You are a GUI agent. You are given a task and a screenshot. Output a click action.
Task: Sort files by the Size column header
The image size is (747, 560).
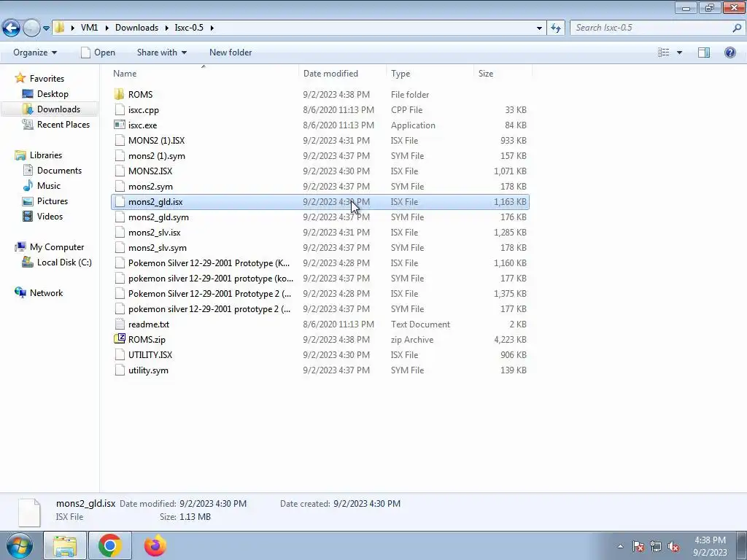486,74
